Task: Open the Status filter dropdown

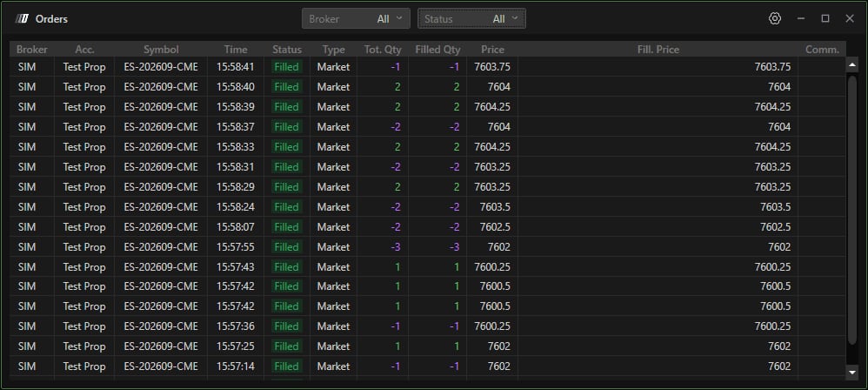Action: point(471,18)
